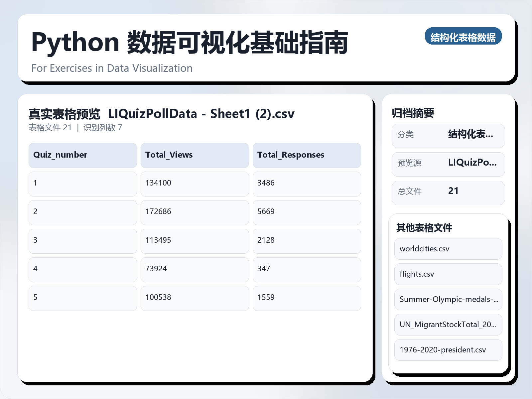Open flights.csv in the sidebar list
The width and height of the screenshot is (532, 399).
coord(448,274)
